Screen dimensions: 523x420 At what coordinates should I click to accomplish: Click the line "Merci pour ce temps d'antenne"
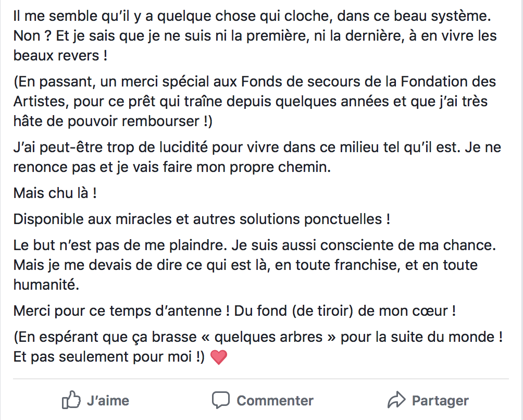pyautogui.click(x=234, y=311)
